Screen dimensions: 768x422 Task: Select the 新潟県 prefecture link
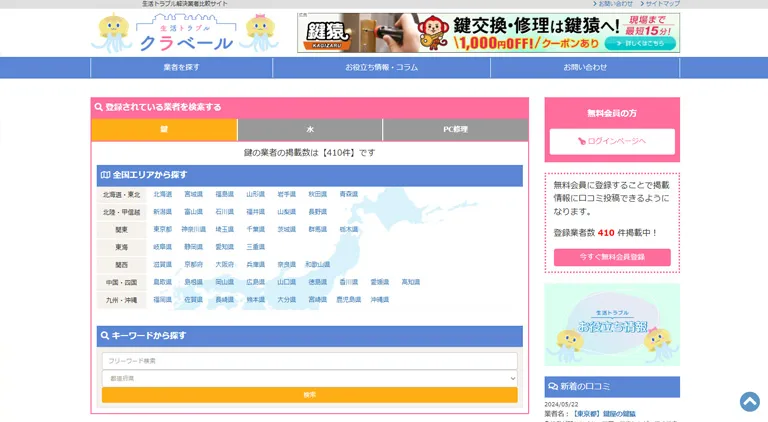pyautogui.click(x=163, y=212)
